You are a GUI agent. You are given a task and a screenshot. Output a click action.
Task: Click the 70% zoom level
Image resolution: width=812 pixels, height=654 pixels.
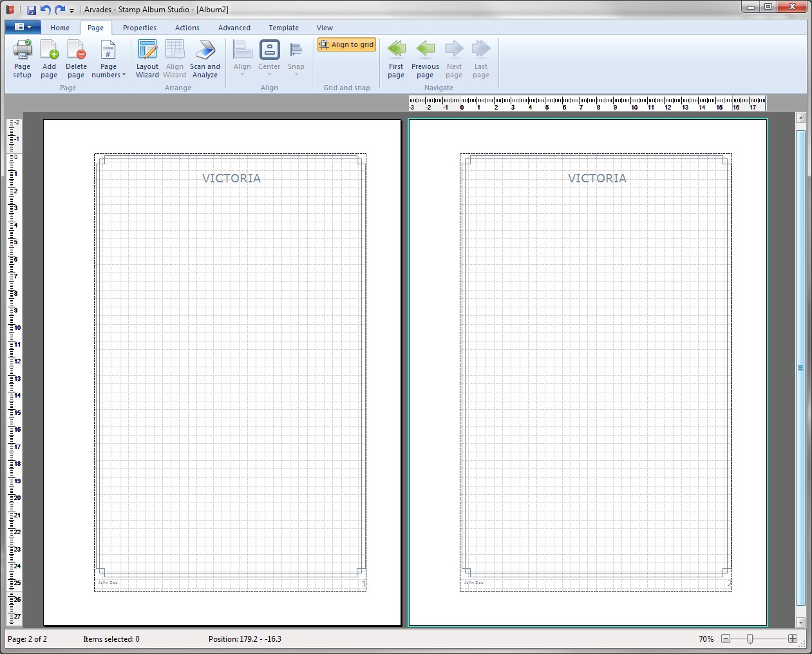point(706,639)
